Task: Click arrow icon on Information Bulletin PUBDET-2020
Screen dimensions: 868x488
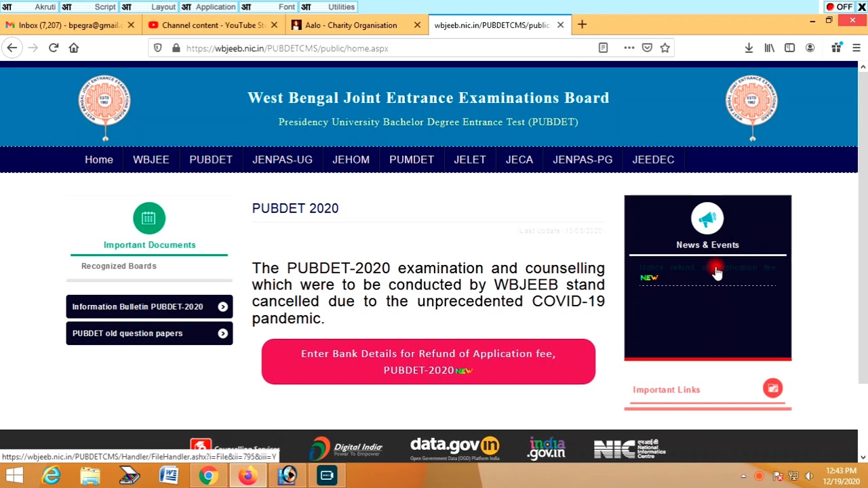Action: pos(222,307)
